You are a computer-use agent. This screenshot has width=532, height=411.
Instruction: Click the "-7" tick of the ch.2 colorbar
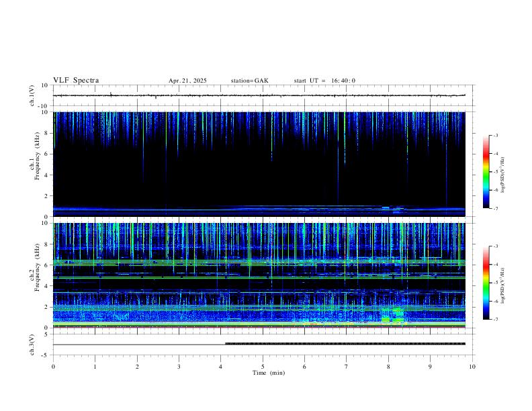pos(495,319)
